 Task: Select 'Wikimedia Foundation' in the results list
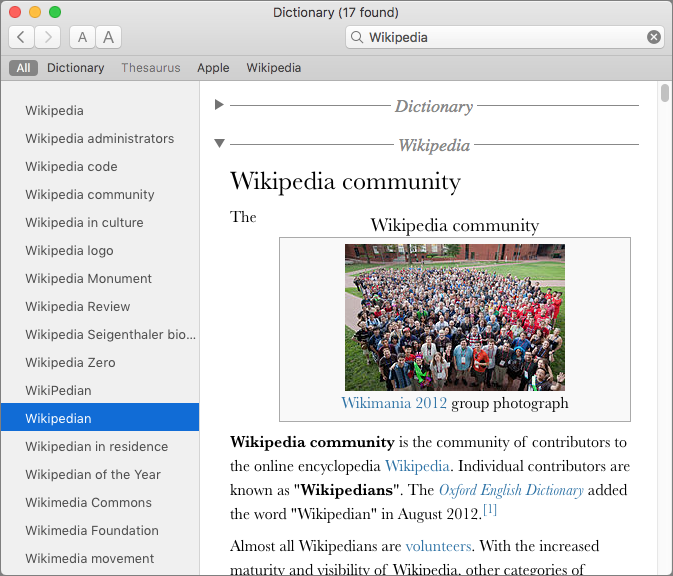(100, 531)
